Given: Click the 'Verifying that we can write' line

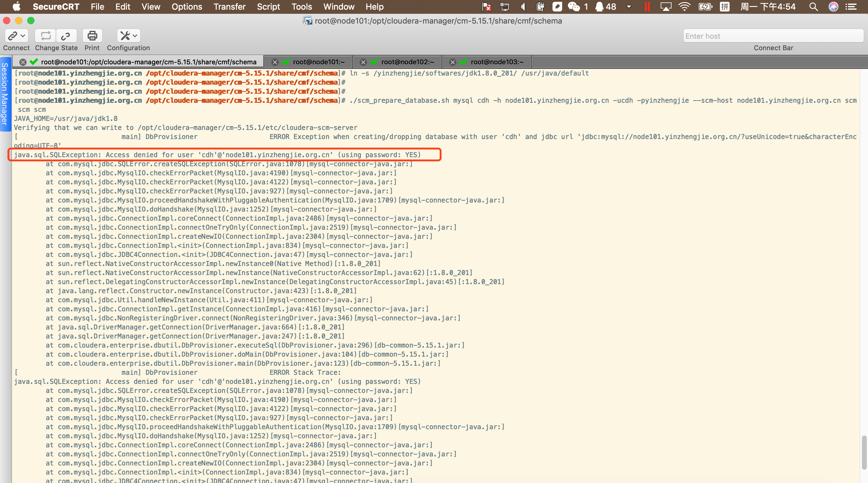Looking at the screenshot, I should click(x=186, y=128).
